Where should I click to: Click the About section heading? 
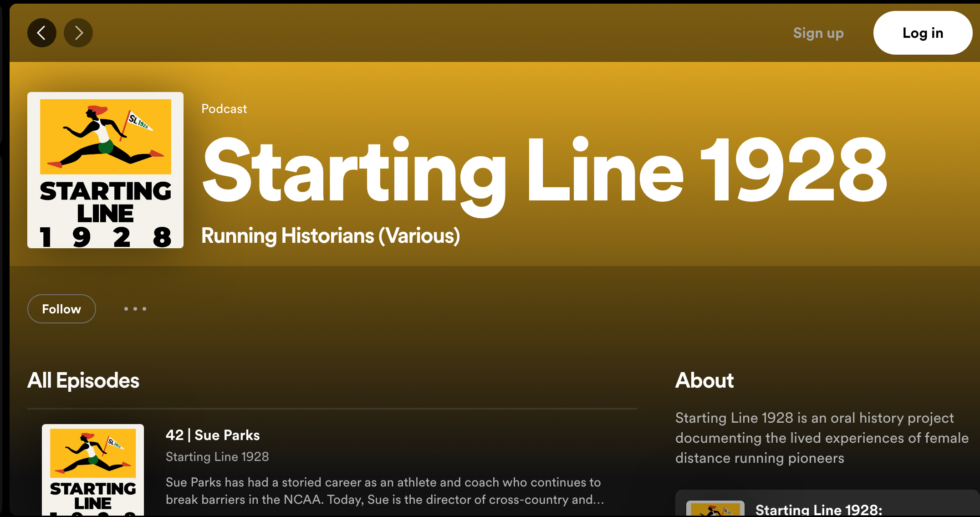[x=704, y=380]
